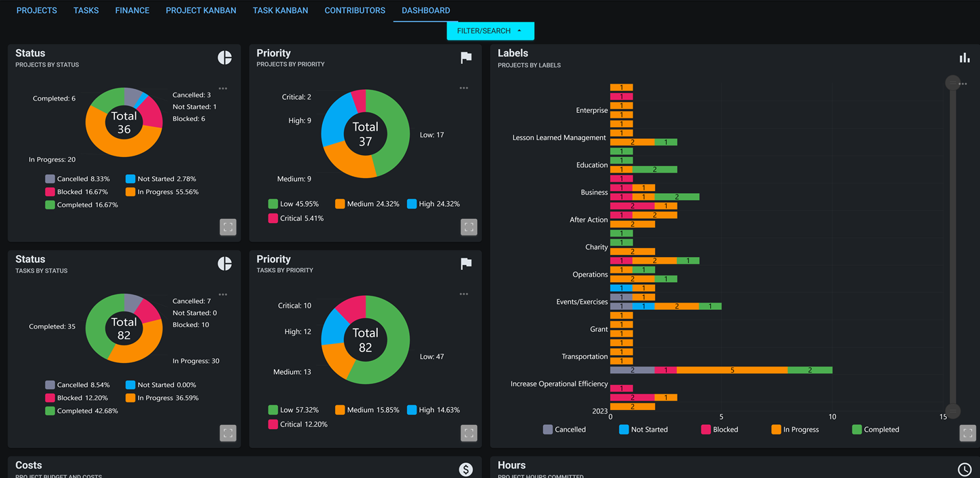Screen dimensions: 980x478
Task: Open the ellipsis menu on Tasks Priority card
Action: [x=463, y=294]
